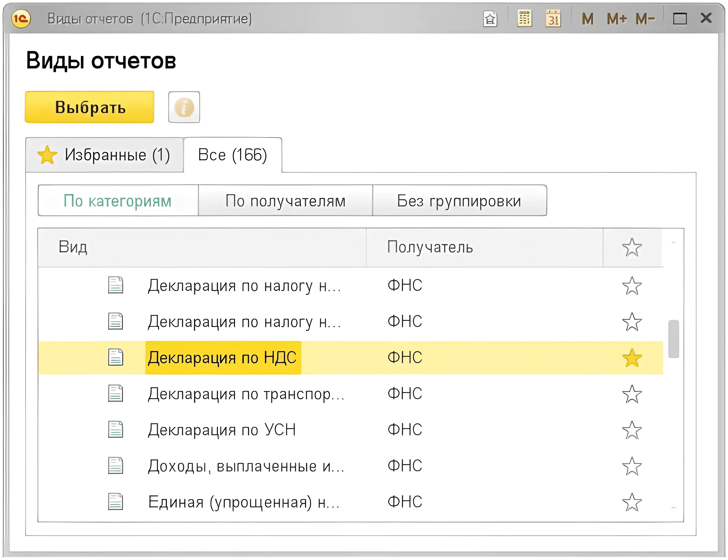The height and width of the screenshot is (560, 728).
Task: Remove Декларация по НДС from favorites star
Action: pos(632,358)
